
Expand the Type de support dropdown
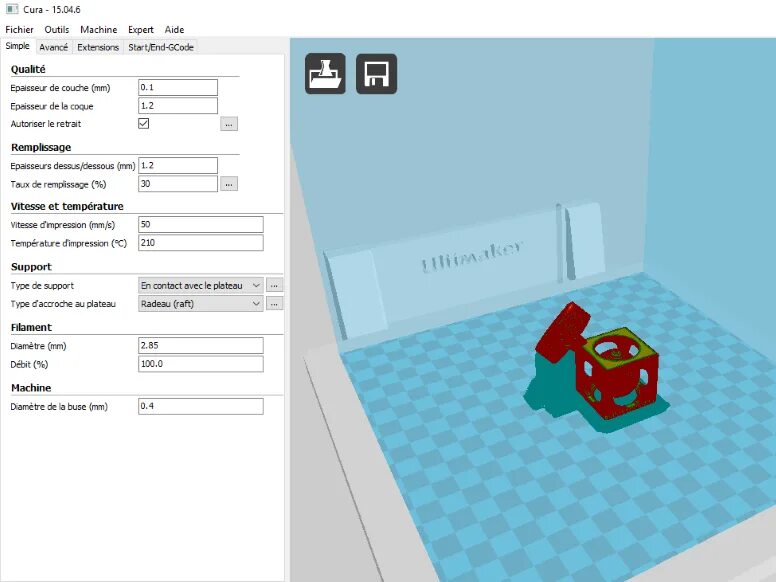200,286
